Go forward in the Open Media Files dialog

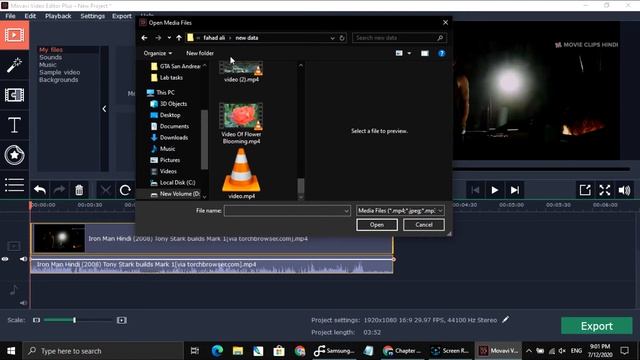click(158, 38)
